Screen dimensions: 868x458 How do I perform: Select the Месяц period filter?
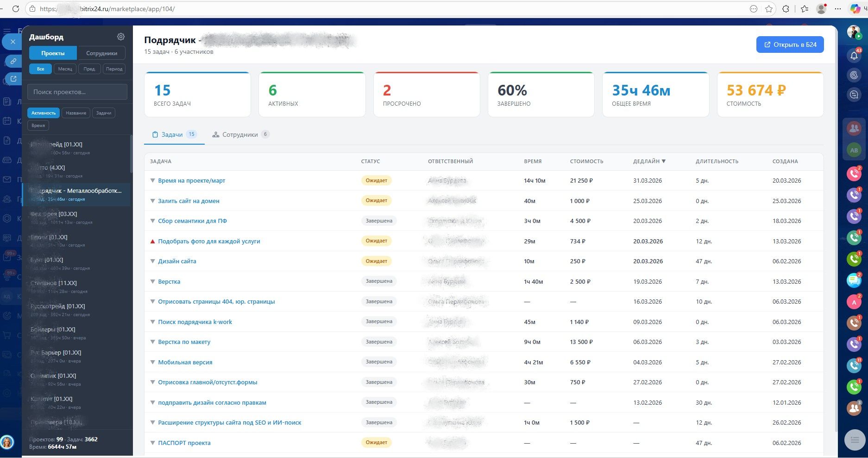pos(65,69)
